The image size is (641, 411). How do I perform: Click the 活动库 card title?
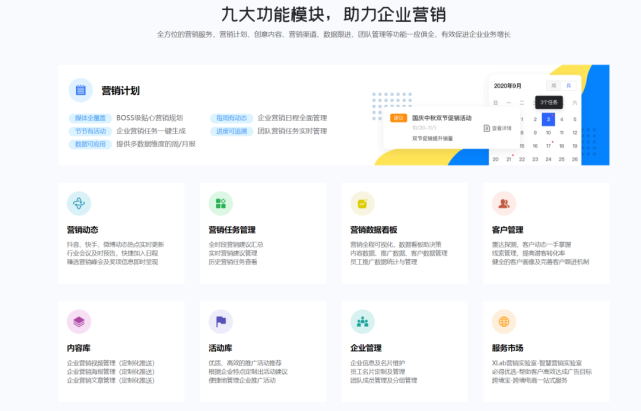coord(220,348)
